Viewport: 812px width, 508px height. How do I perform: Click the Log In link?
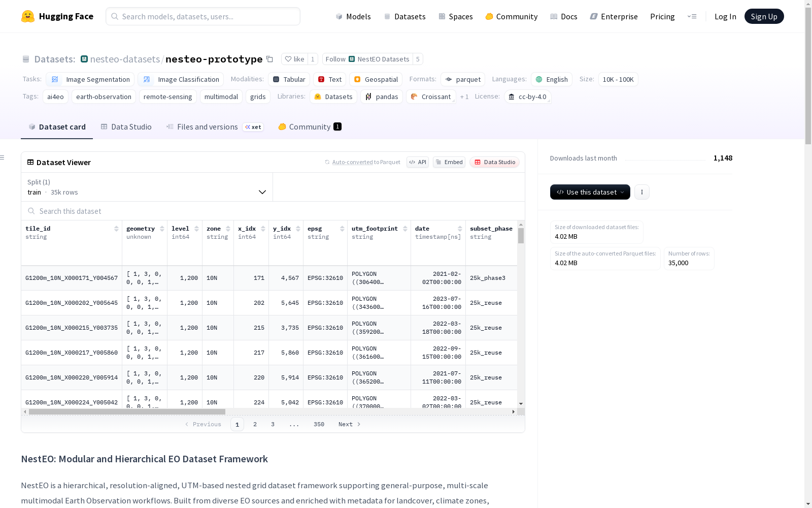click(x=725, y=17)
